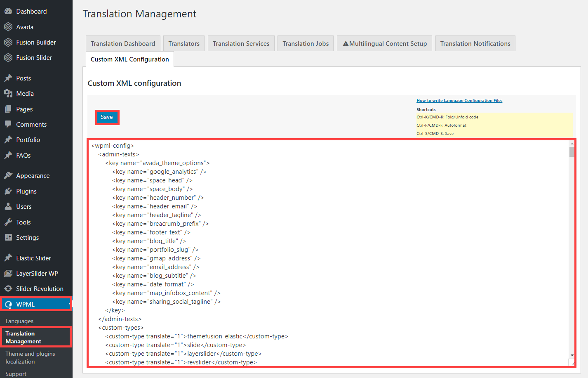Image resolution: width=588 pixels, height=378 pixels.
Task: Click the WPML logo icon
Action: coord(8,305)
